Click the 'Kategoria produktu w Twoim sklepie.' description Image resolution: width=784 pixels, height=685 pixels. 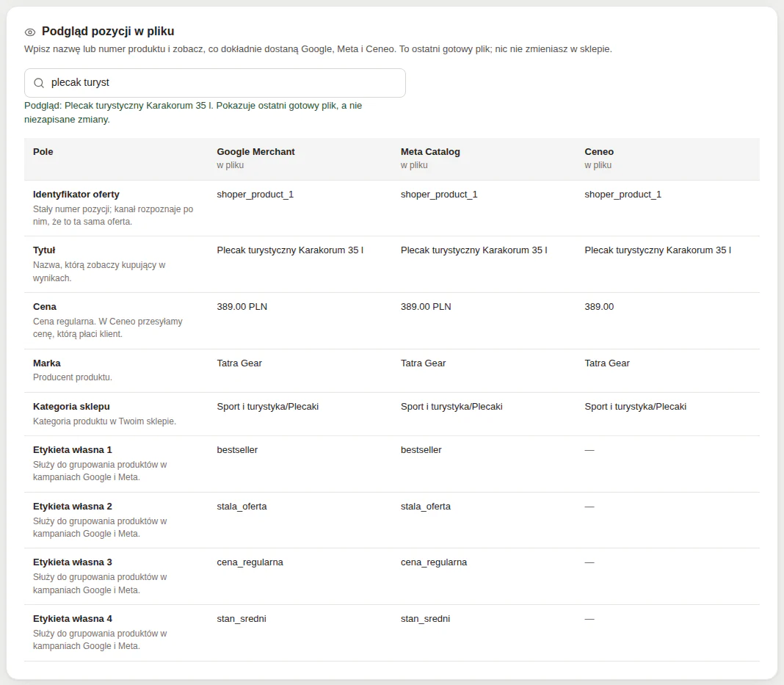coord(104,421)
